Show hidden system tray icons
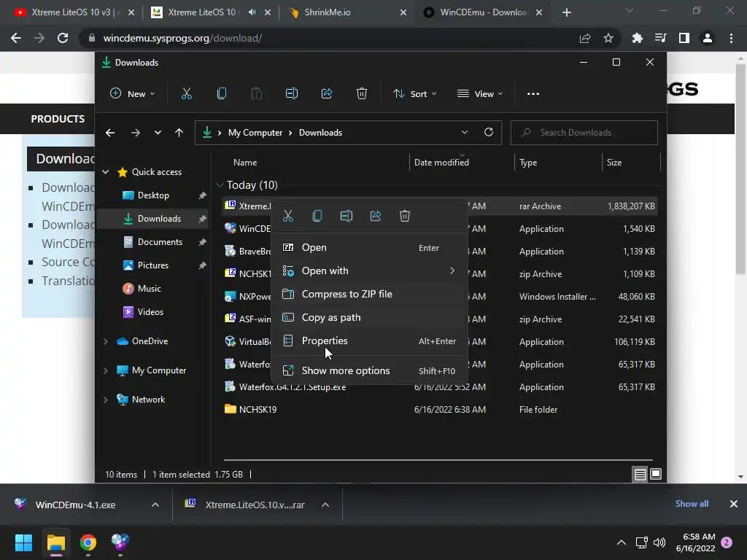The height and width of the screenshot is (560, 747). pyautogui.click(x=622, y=542)
